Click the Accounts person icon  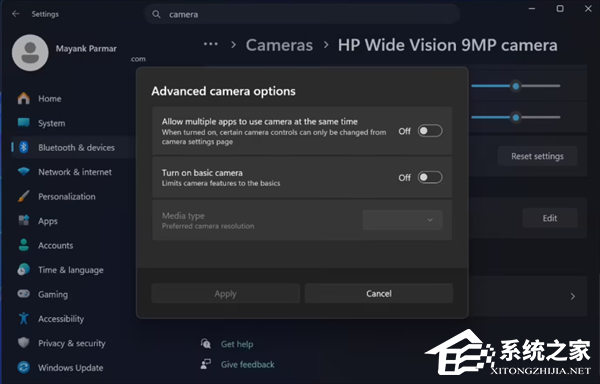(24, 245)
